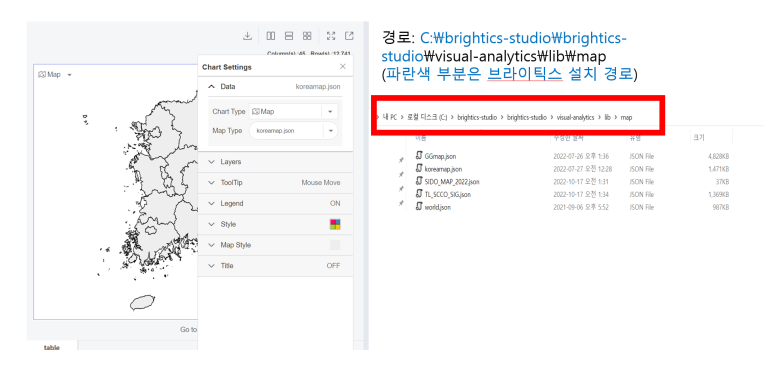Open the Map chart selector above the map
Image resolution: width=773 pixels, height=369 pixels.
click(x=55, y=75)
